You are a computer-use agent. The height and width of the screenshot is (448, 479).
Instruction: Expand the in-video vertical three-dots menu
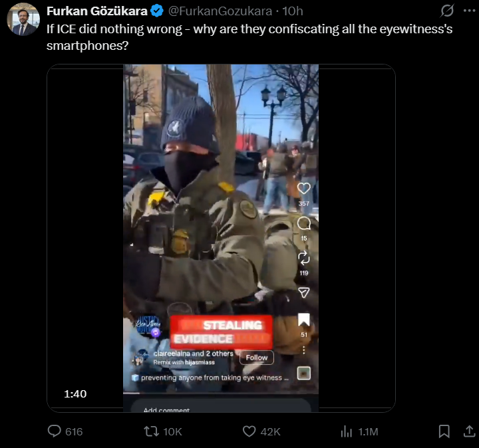tap(303, 350)
